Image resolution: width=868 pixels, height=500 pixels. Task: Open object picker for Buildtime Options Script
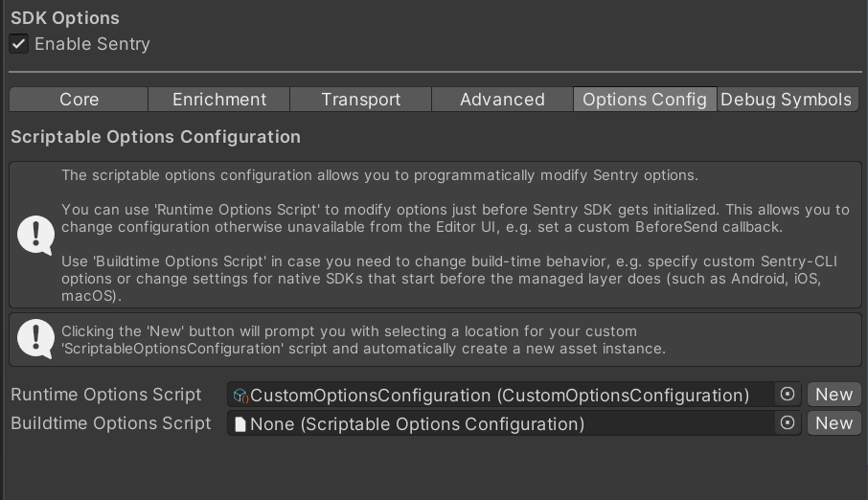788,422
